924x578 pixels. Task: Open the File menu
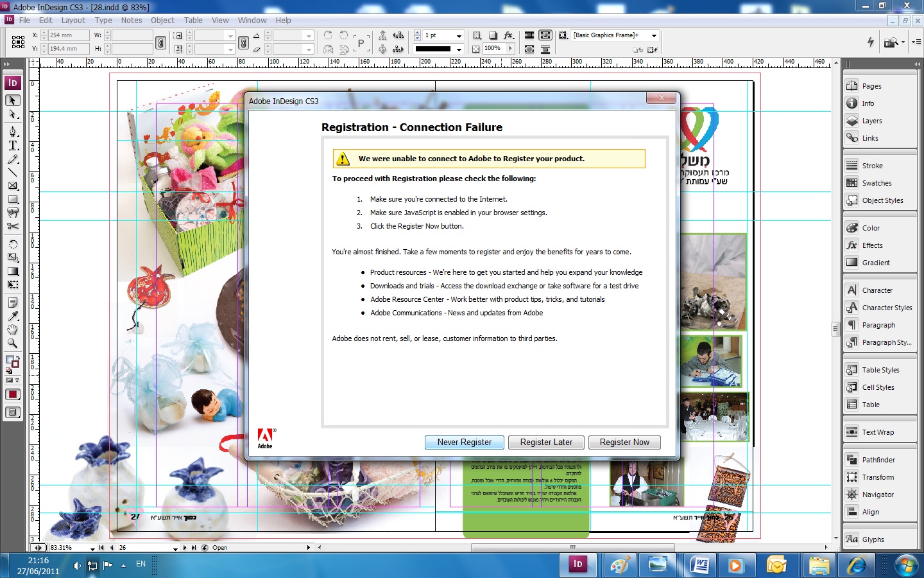point(24,21)
